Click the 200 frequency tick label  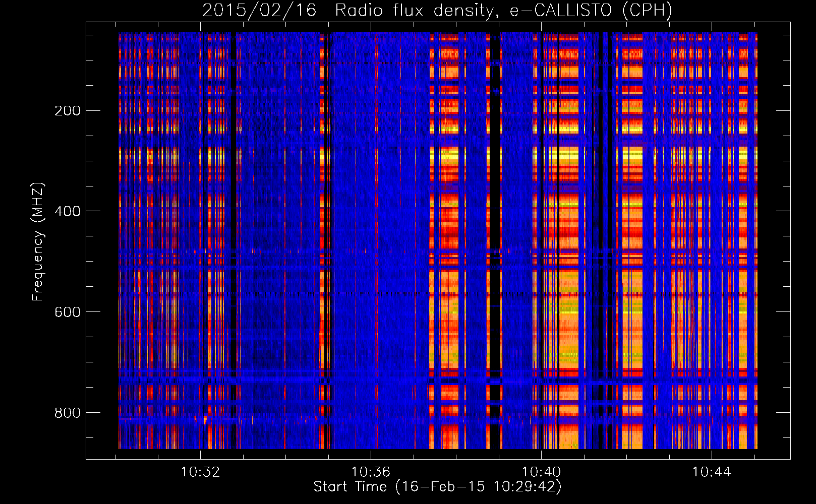click(x=68, y=110)
